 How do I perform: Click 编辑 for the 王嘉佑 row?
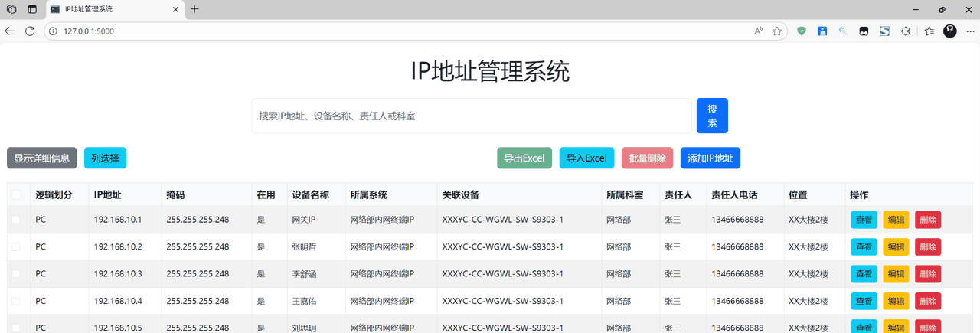click(x=896, y=301)
